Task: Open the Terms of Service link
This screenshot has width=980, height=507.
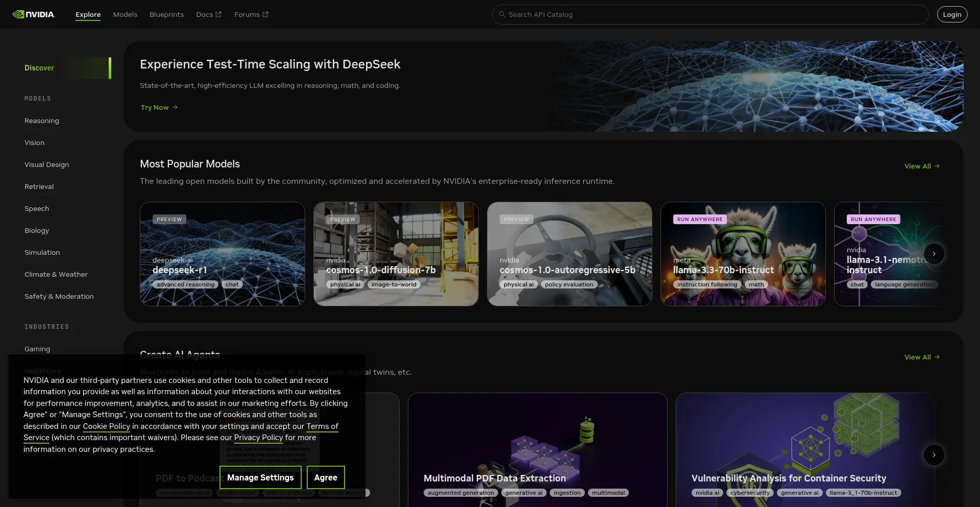Action: pos(322,426)
